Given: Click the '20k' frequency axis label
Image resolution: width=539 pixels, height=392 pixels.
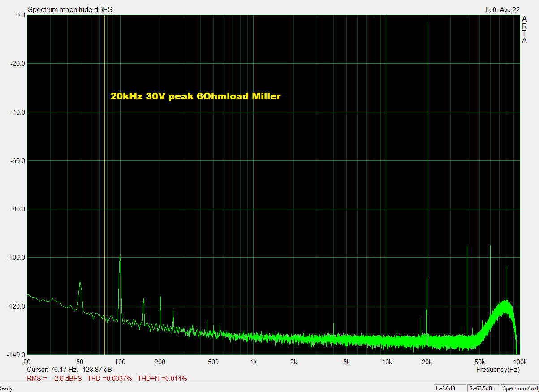Looking at the screenshot, I should pyautogui.click(x=427, y=362).
